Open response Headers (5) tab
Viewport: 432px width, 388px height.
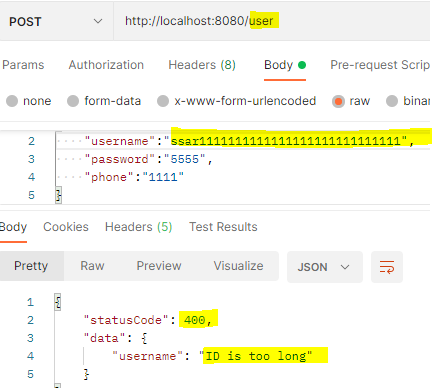coord(138,227)
